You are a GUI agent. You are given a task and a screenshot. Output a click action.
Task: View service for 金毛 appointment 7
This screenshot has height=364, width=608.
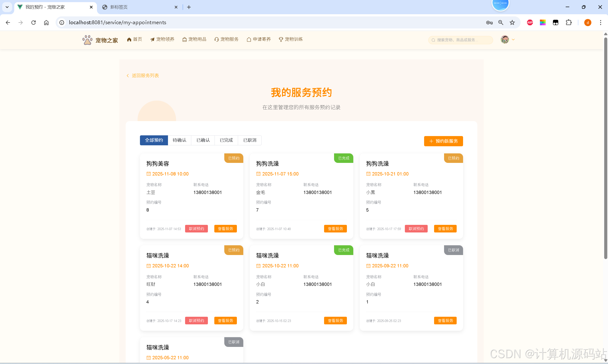tap(335, 229)
